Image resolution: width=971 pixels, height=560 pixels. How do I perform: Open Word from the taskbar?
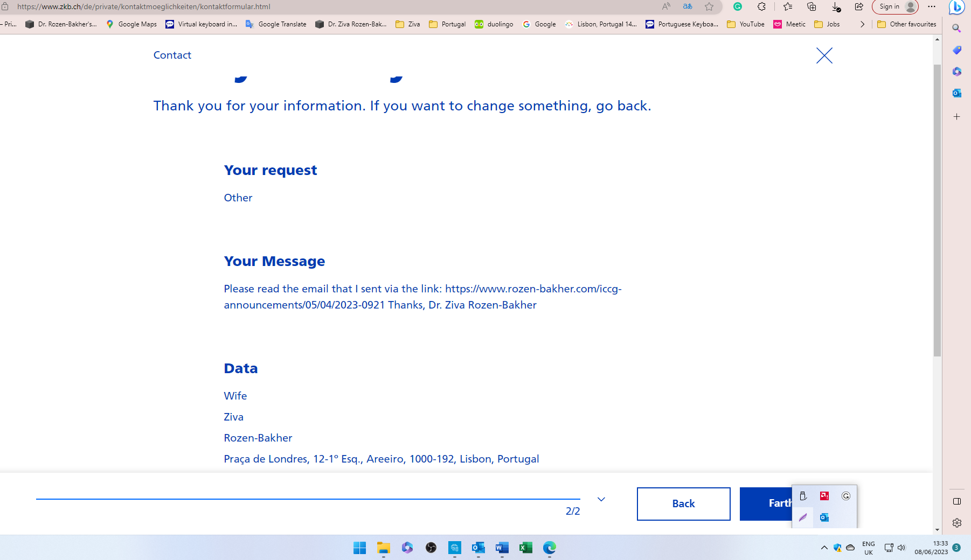502,548
